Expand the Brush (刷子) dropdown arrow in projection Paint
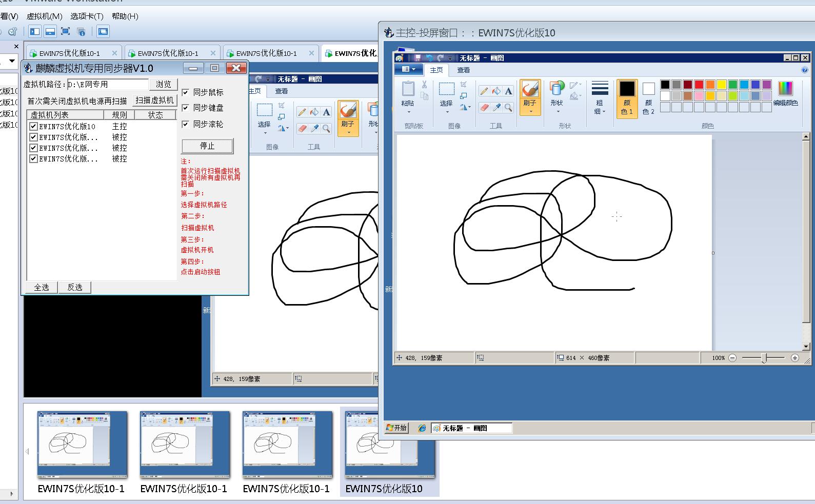Screen dimensions: 815x504 pyautogui.click(x=530, y=111)
